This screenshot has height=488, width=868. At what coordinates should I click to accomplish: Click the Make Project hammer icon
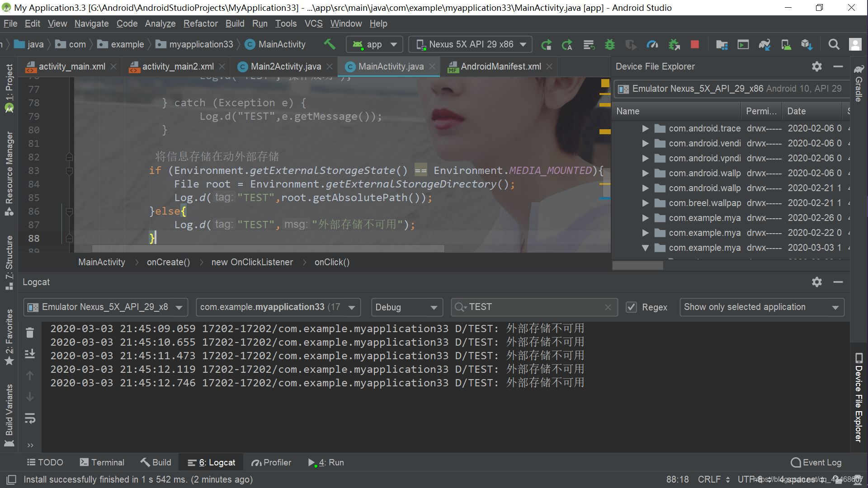pyautogui.click(x=330, y=44)
